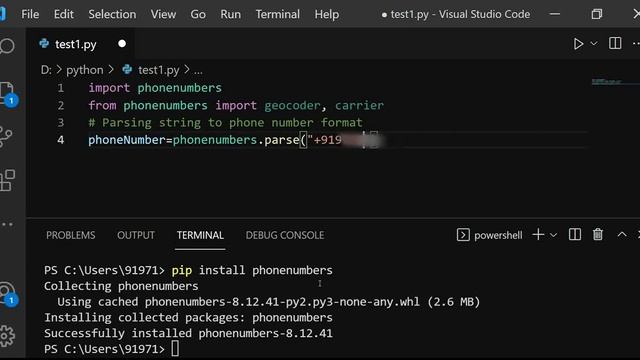Kill terminal with trash icon

tap(598, 235)
